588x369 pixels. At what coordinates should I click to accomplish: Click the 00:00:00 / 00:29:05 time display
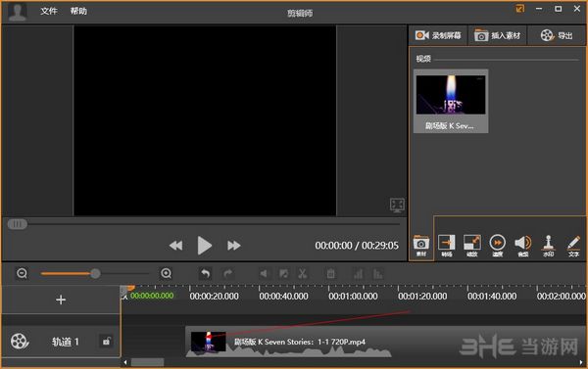(x=357, y=246)
